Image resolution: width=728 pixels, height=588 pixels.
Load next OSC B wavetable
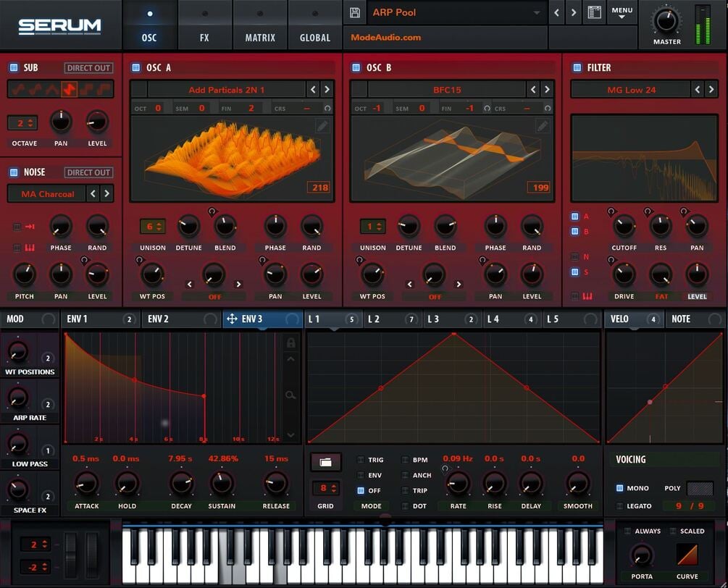[x=547, y=90]
